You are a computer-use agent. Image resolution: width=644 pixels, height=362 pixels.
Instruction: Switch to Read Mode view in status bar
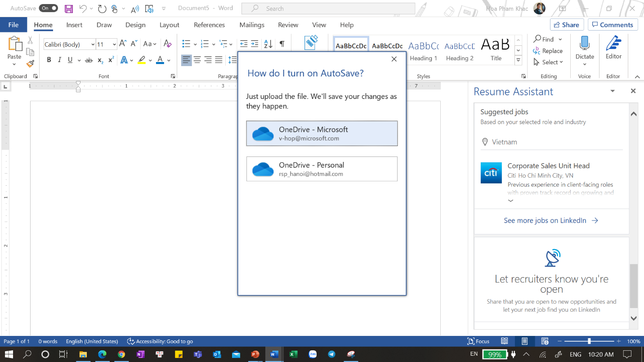click(x=505, y=341)
